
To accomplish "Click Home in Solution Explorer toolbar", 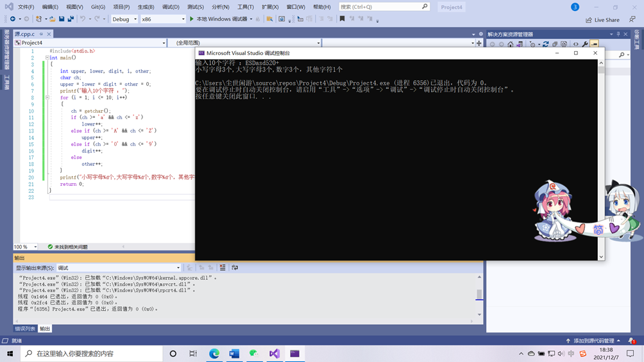I will tap(510, 44).
